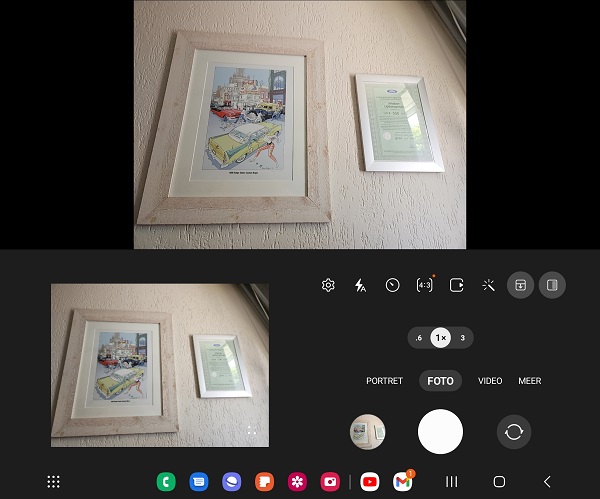Switch between front and rear camera
The width and height of the screenshot is (600, 499).
(x=514, y=432)
